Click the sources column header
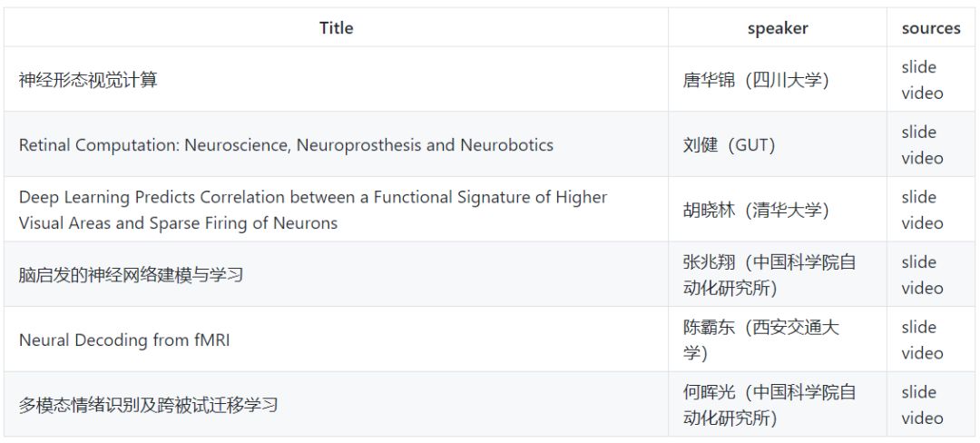 pyautogui.click(x=931, y=28)
